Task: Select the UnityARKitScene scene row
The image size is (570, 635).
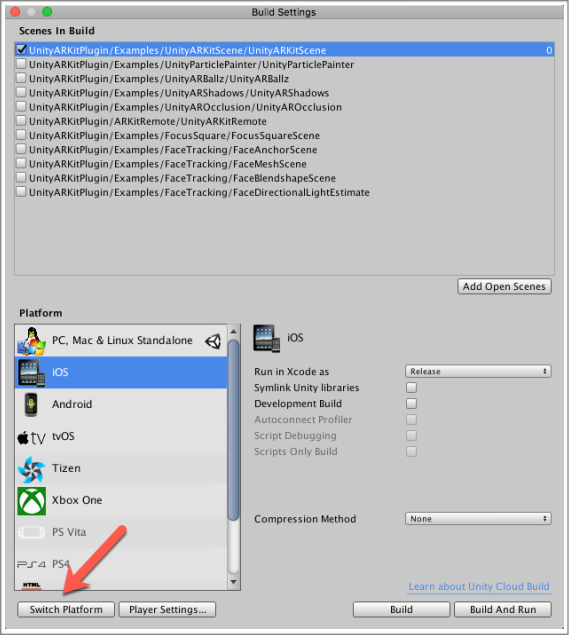Action: coord(284,50)
